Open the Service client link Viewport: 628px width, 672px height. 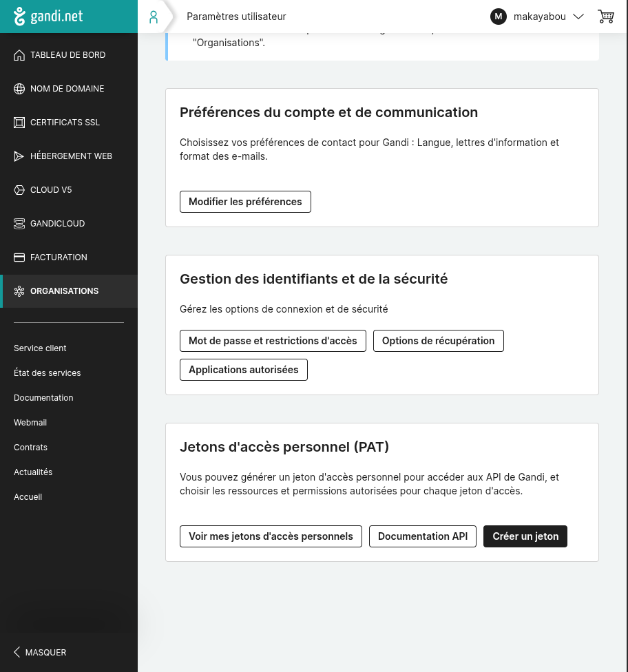point(40,348)
